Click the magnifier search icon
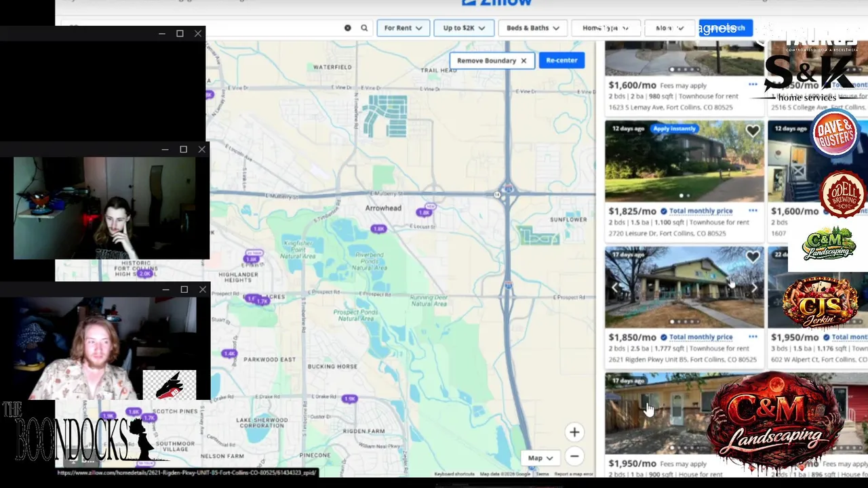Screen dimensions: 868x488 (x=364, y=28)
